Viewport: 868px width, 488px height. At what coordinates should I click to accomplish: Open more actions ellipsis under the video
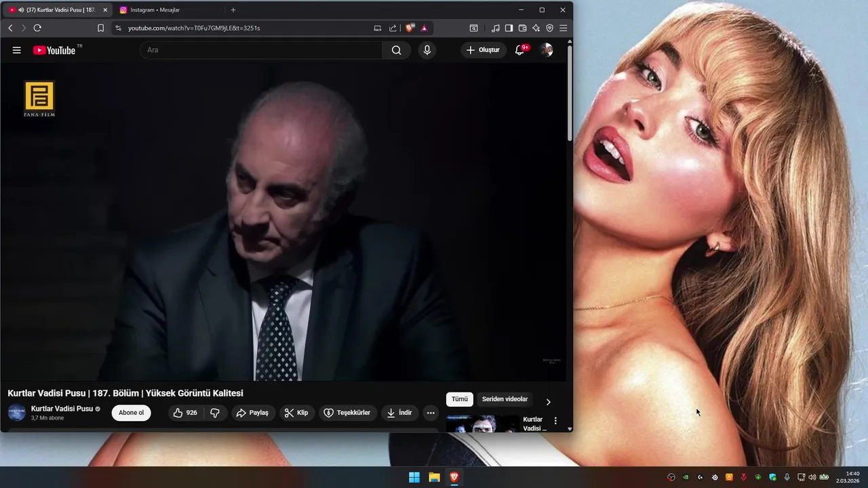(x=431, y=413)
